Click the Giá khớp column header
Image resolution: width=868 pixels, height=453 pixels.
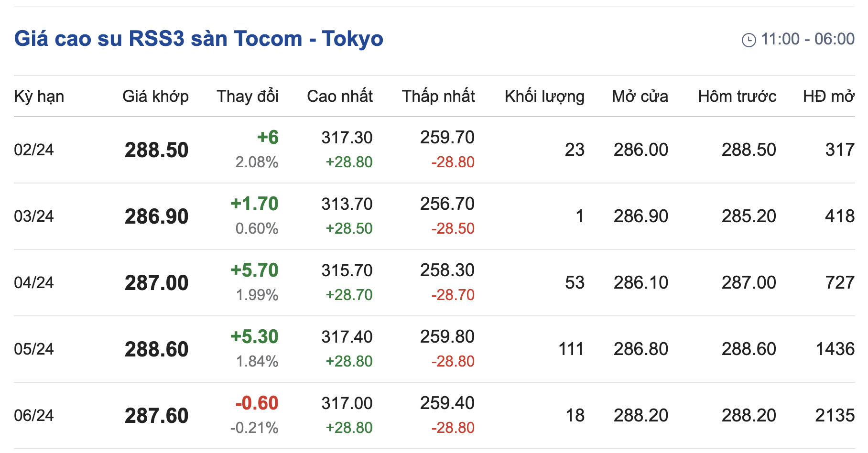[155, 97]
